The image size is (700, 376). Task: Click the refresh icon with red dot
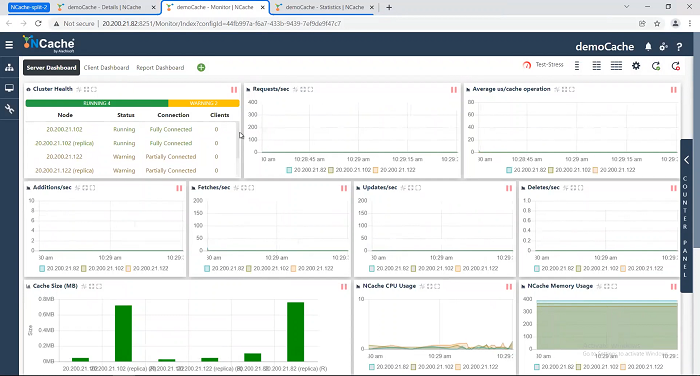(675, 66)
